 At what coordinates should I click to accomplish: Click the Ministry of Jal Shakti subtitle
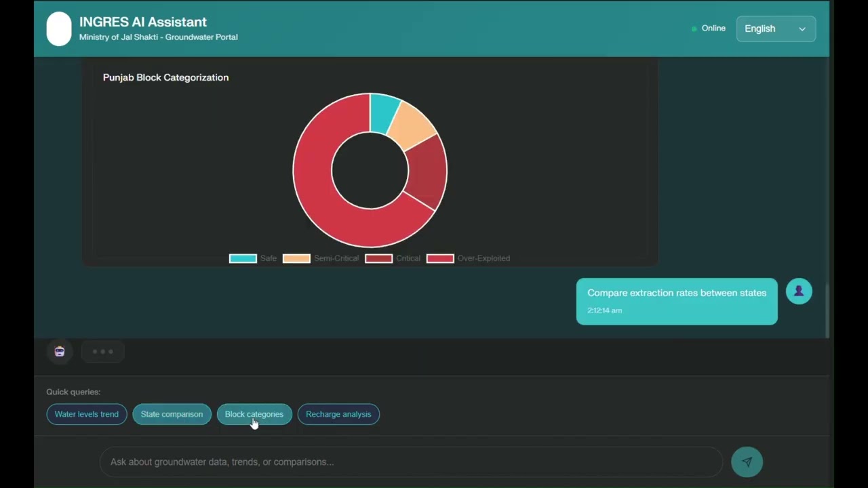point(159,37)
